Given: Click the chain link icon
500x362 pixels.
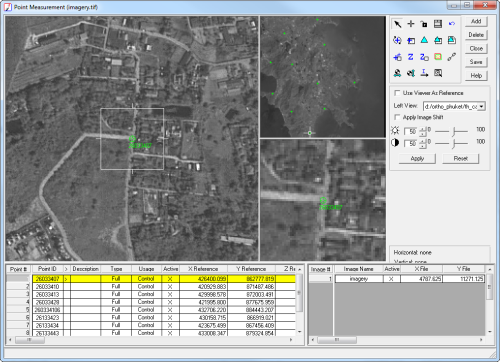Looking at the screenshot, I should [452, 57].
